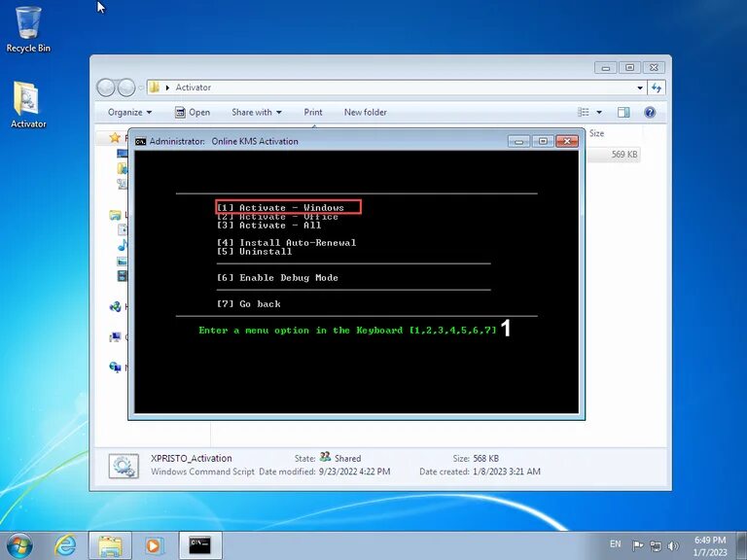Open the Windows Start menu

[x=19, y=545]
